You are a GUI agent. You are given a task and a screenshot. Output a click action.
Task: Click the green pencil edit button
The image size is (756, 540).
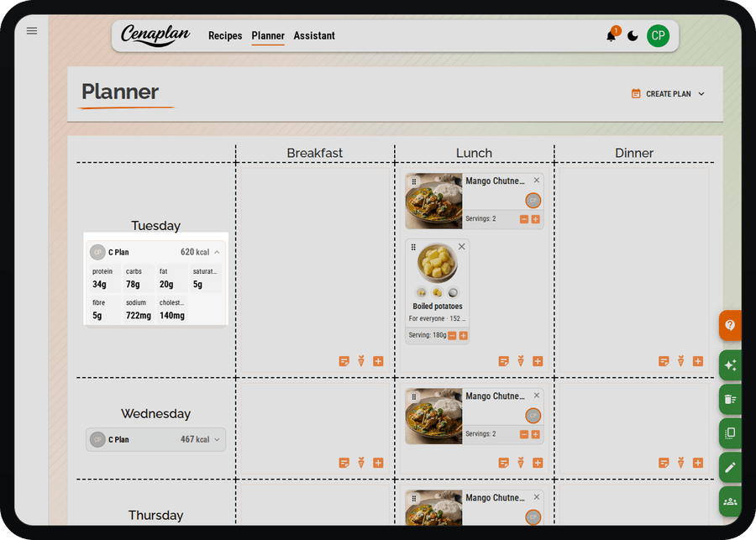pos(730,467)
